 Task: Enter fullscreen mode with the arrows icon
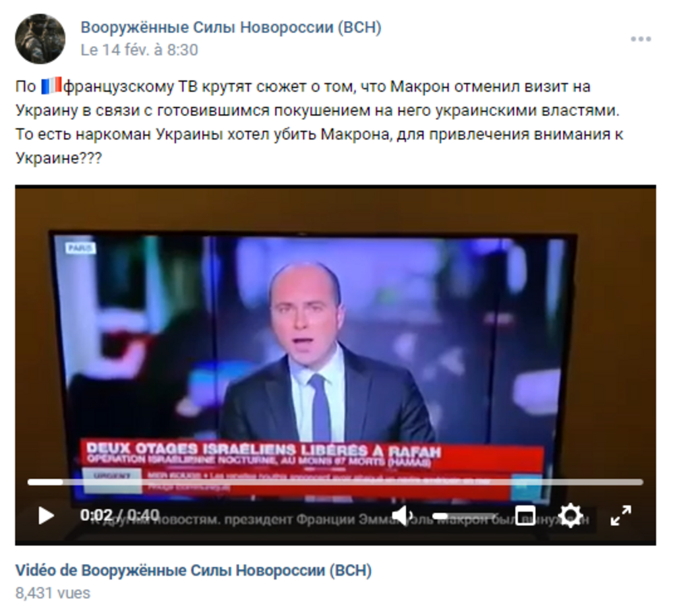pyautogui.click(x=621, y=516)
